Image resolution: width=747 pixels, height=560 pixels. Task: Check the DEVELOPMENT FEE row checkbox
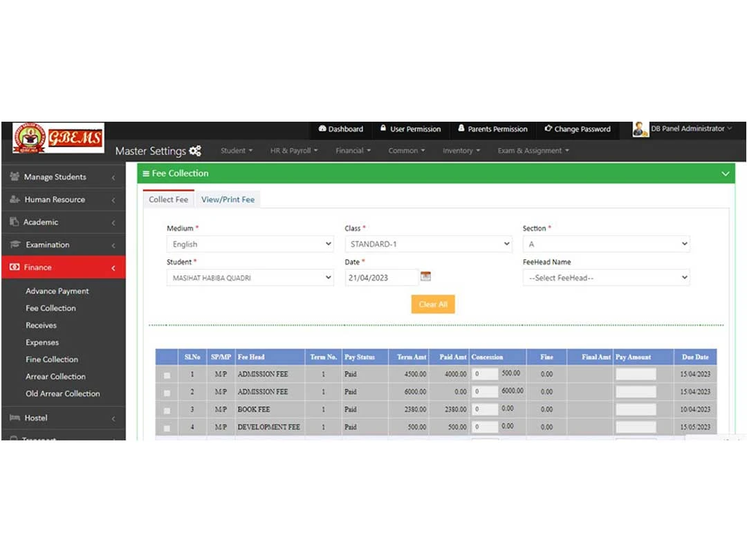(166, 427)
